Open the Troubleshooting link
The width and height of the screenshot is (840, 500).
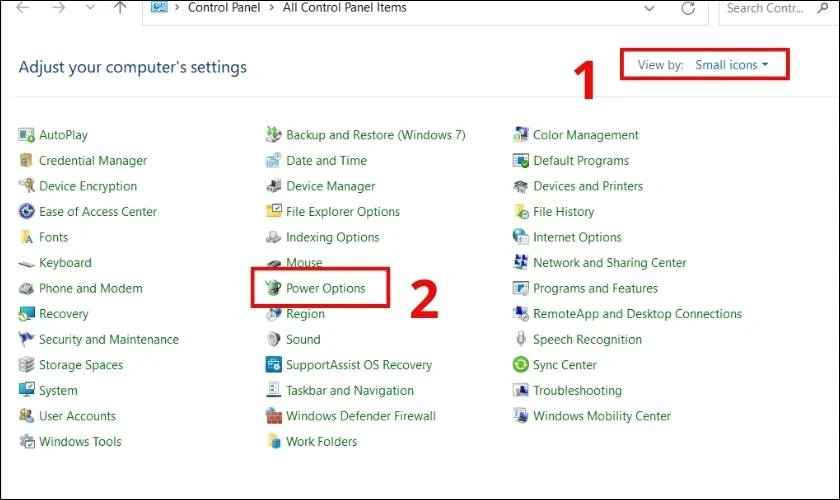pyautogui.click(x=578, y=390)
